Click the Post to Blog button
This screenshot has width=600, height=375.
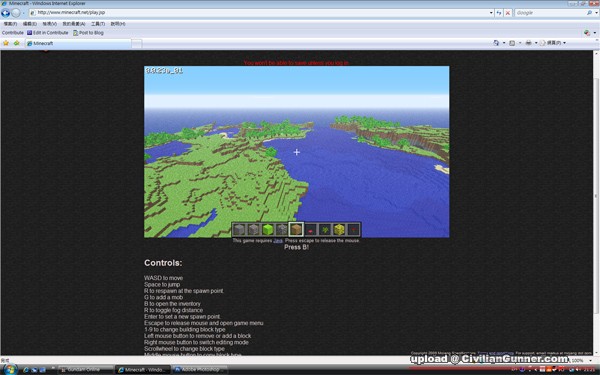[88, 33]
